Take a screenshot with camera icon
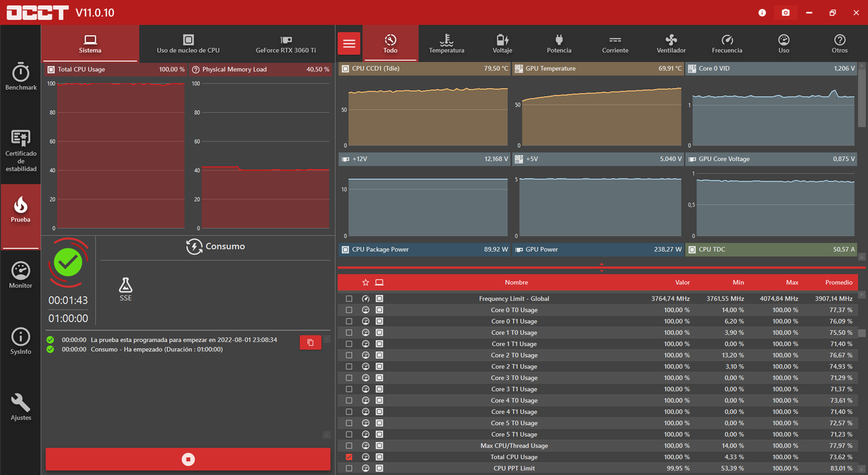The image size is (868, 475). click(785, 13)
